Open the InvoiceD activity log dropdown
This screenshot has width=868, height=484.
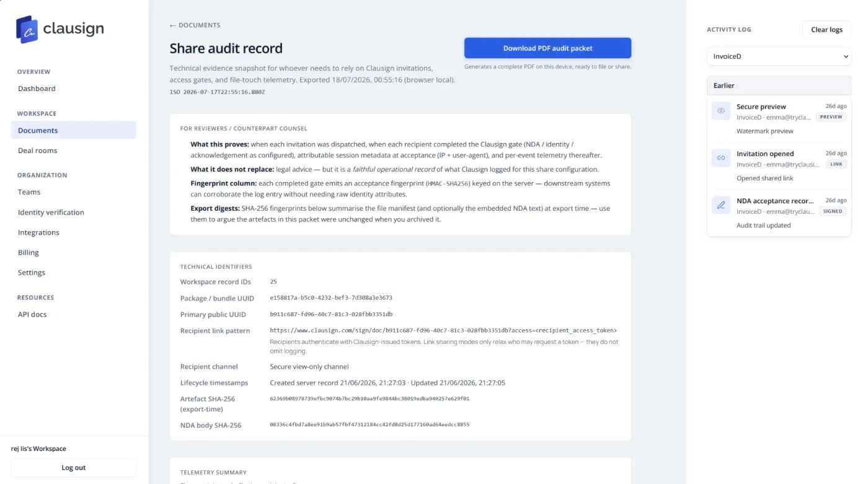pos(779,56)
